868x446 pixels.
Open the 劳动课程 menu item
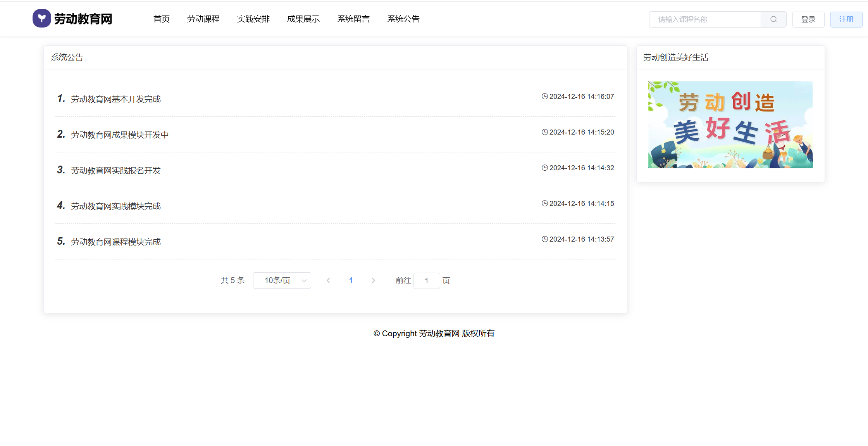tap(203, 19)
